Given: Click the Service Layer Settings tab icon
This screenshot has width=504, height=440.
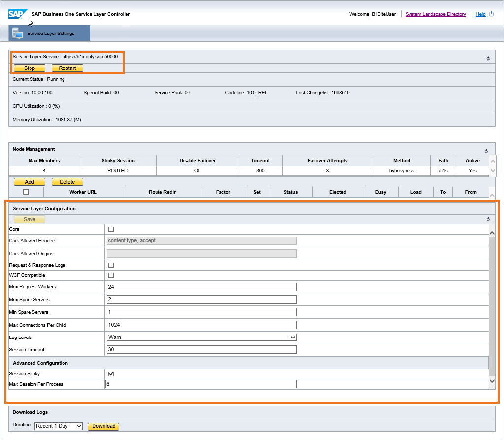Looking at the screenshot, I should (19, 33).
